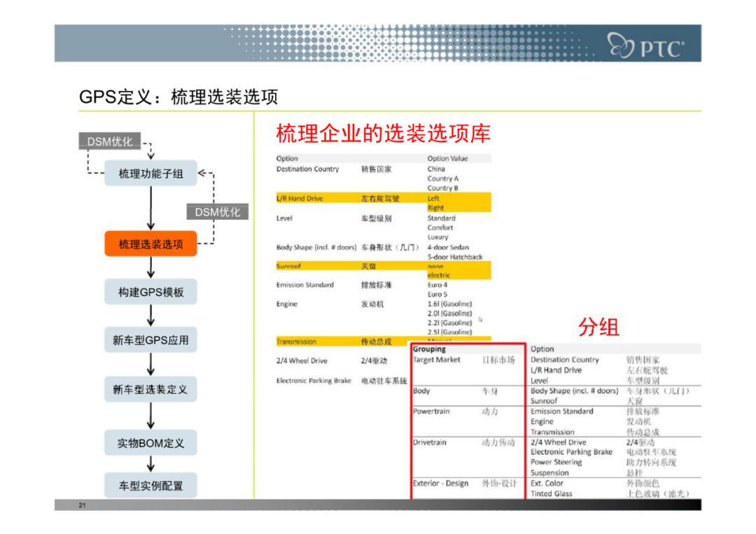Select the 实物BOM定义 step

pyautogui.click(x=150, y=442)
